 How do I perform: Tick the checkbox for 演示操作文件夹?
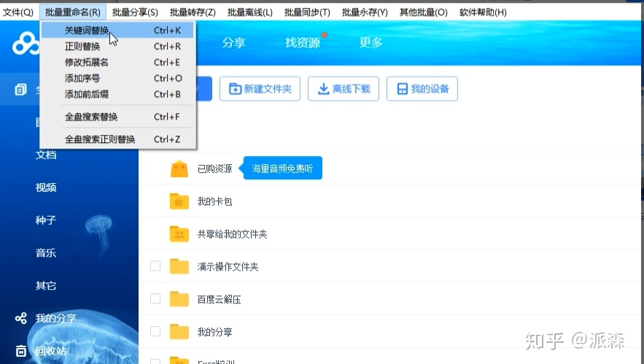click(155, 266)
